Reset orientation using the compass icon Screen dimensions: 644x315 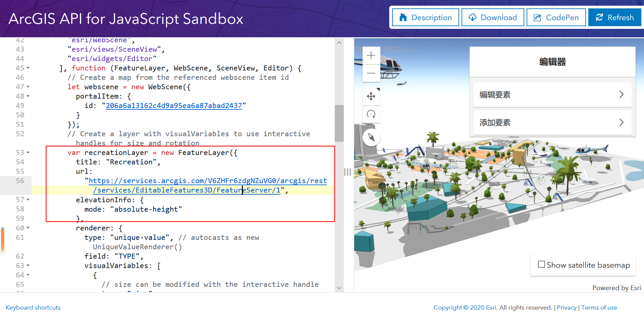[x=371, y=137]
